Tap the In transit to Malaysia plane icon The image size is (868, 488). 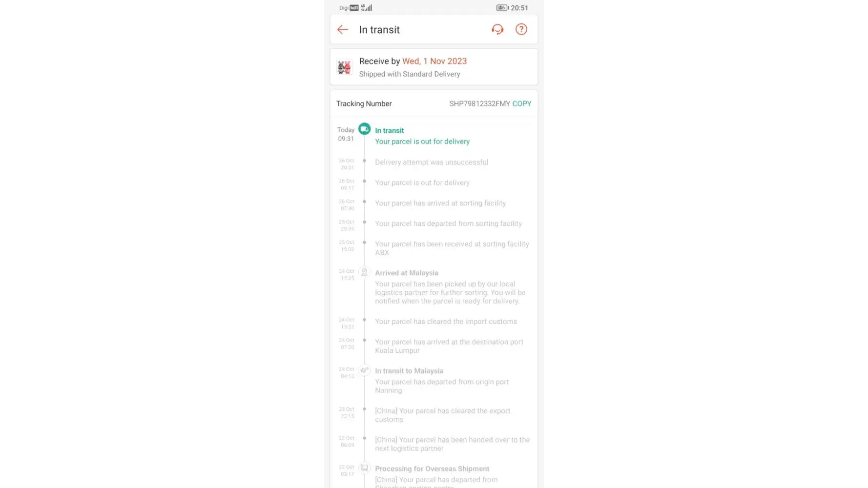coord(364,370)
